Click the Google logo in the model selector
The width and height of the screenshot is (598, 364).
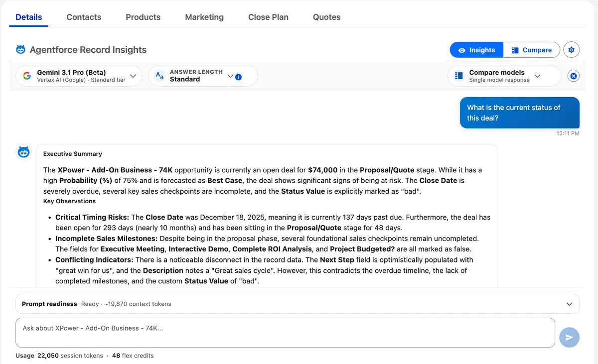pos(27,76)
